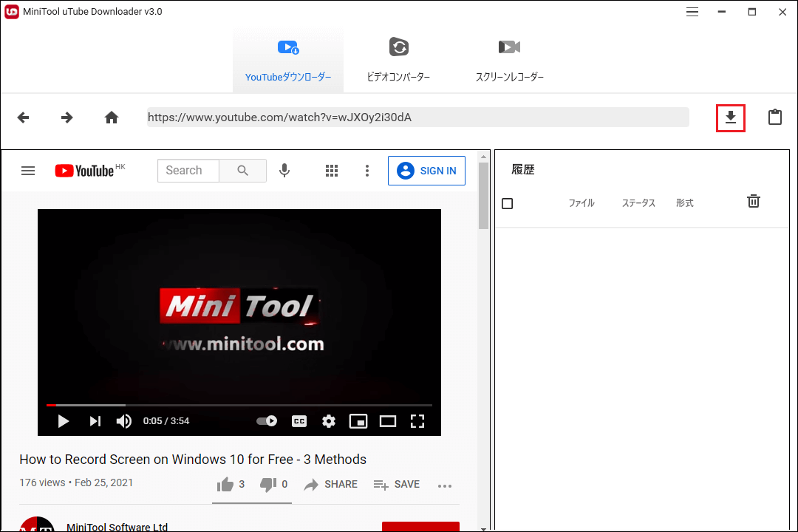Clear download history with trash icon
Viewport: 798px width, 532px height.
tap(754, 200)
